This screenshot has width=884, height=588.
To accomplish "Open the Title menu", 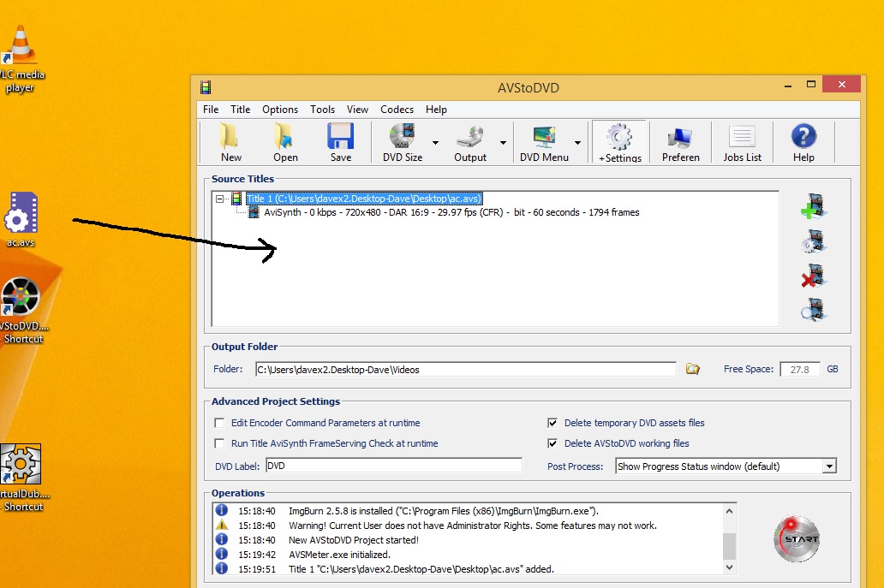I will (x=240, y=110).
